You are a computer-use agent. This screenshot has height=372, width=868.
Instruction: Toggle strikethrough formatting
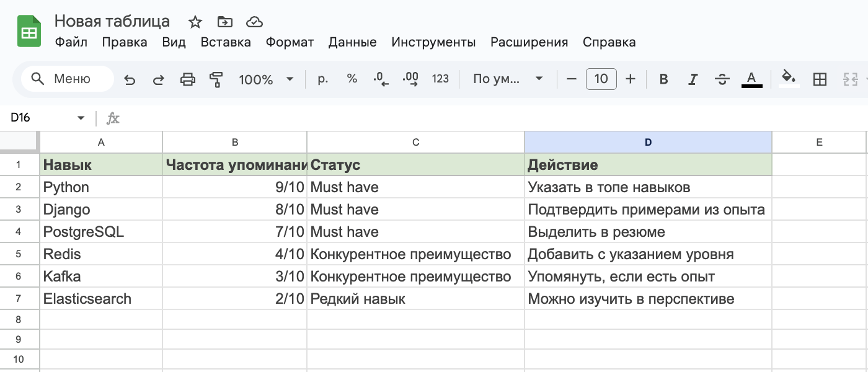click(x=722, y=79)
